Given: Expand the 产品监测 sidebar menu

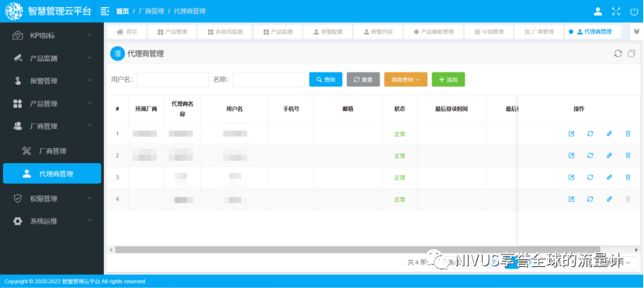Looking at the screenshot, I should 53,58.
